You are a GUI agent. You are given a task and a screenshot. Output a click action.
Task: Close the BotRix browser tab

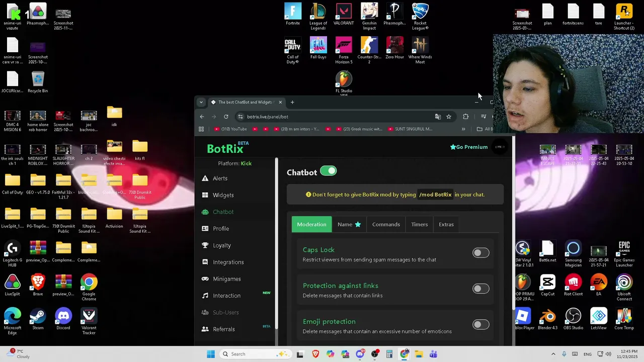click(x=280, y=102)
